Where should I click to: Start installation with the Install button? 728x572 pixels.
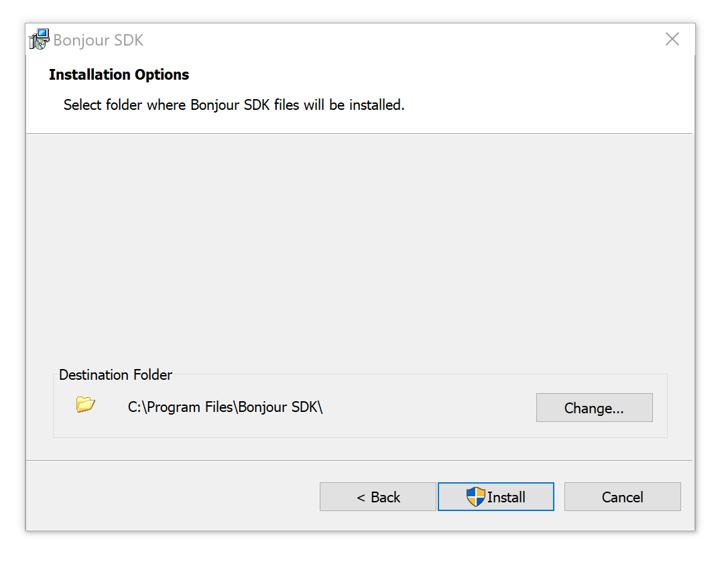tap(496, 497)
